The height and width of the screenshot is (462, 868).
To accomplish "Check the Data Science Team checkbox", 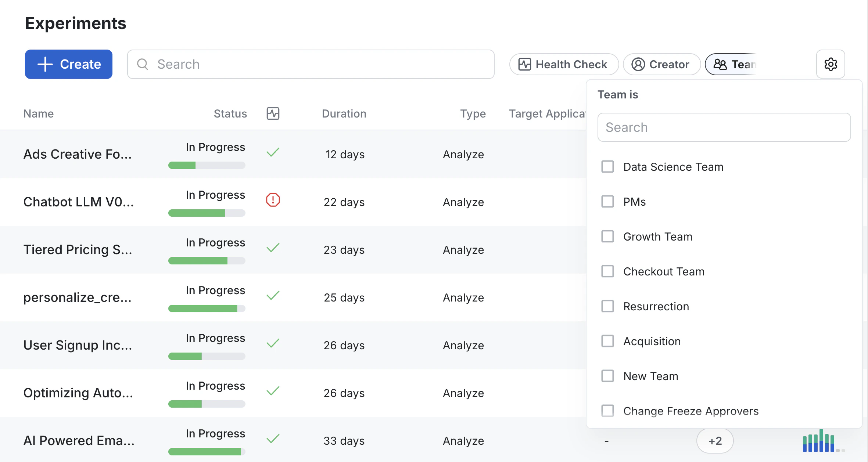I will tap(607, 167).
